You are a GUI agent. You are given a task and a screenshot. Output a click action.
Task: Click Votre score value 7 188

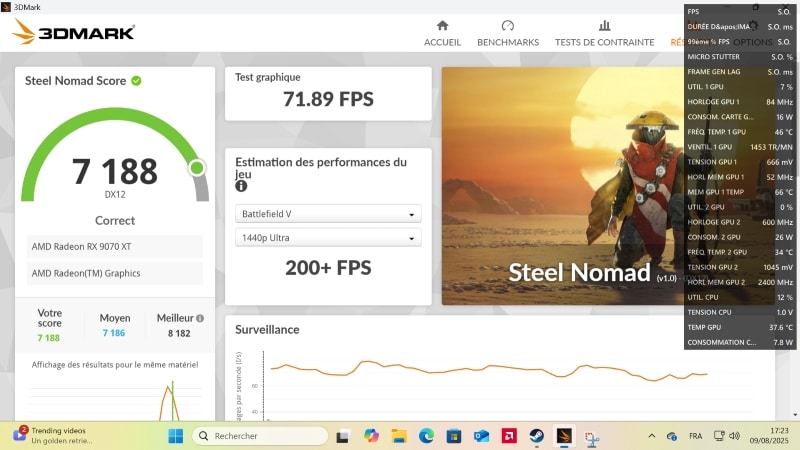pyautogui.click(x=48, y=338)
